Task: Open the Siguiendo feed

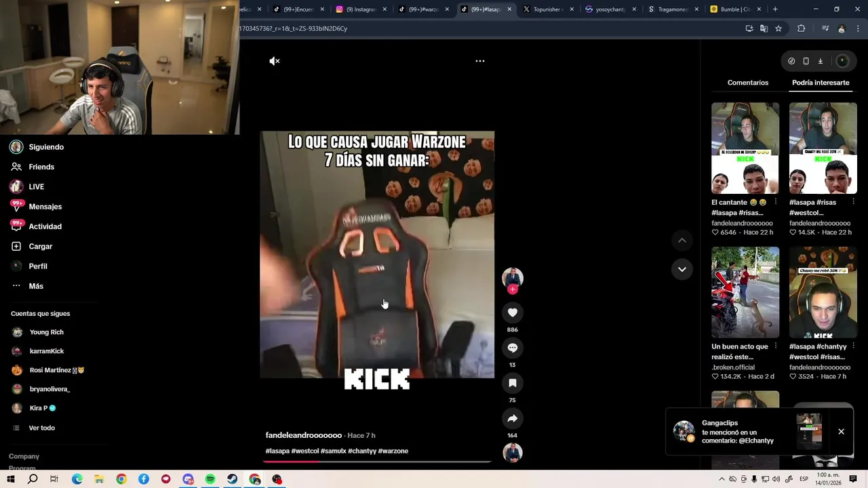Action: coord(46,147)
